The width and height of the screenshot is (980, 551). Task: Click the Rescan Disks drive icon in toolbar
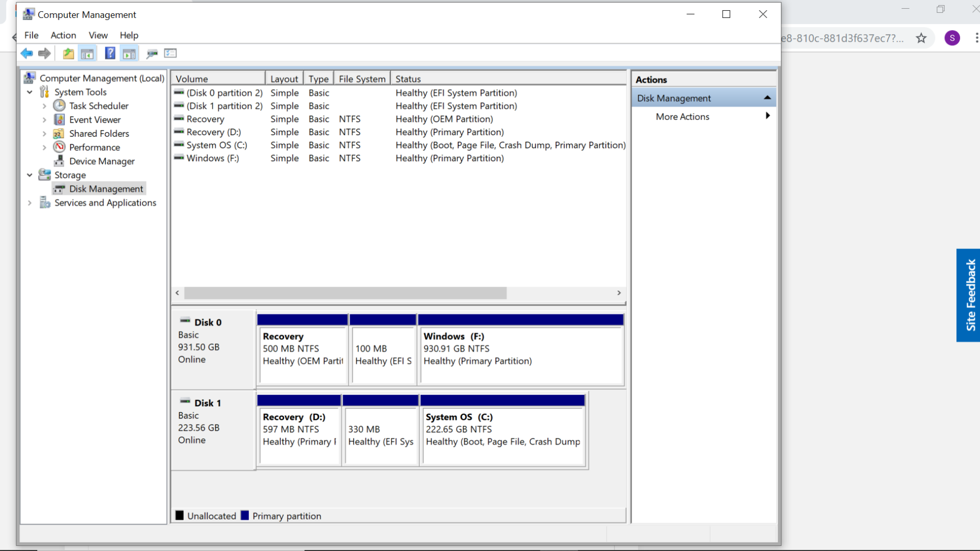click(152, 53)
